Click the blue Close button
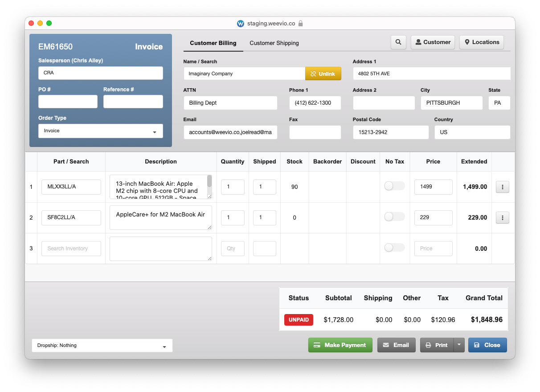 click(487, 345)
